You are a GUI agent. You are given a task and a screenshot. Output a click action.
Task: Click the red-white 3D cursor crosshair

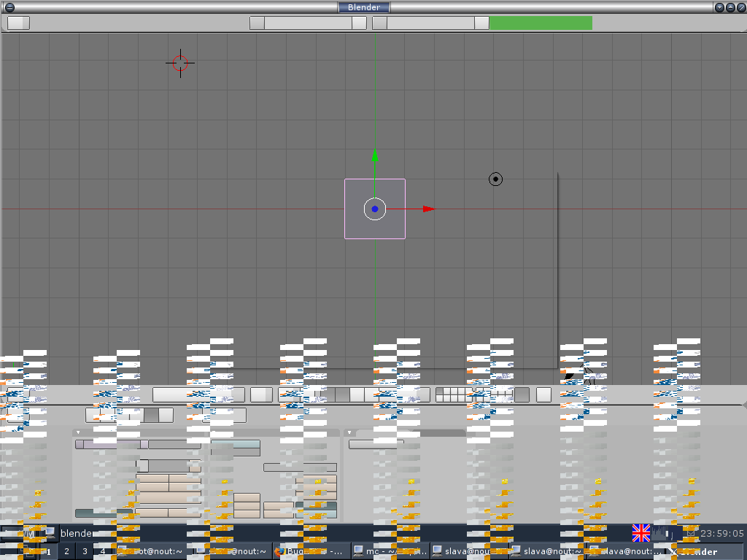tap(180, 63)
